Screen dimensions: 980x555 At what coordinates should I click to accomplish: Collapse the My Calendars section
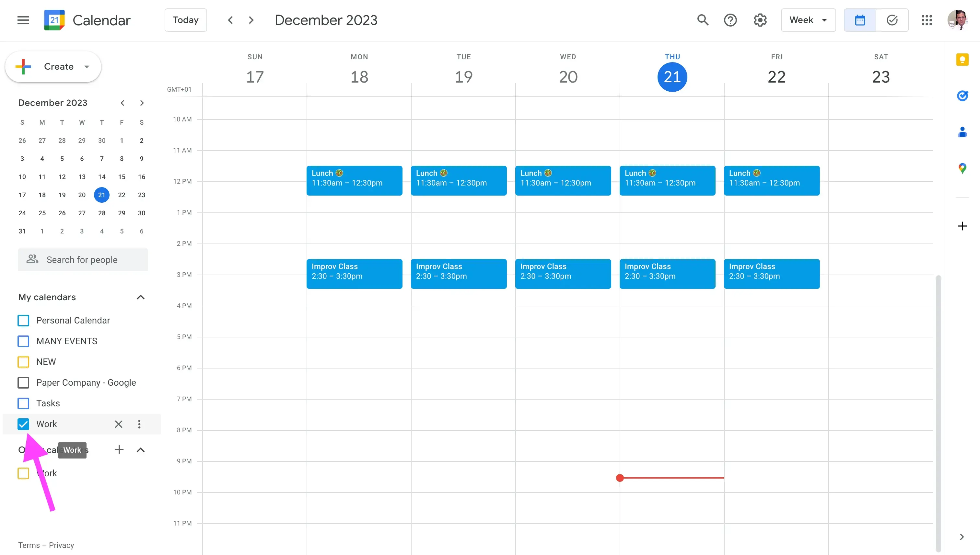coord(141,297)
